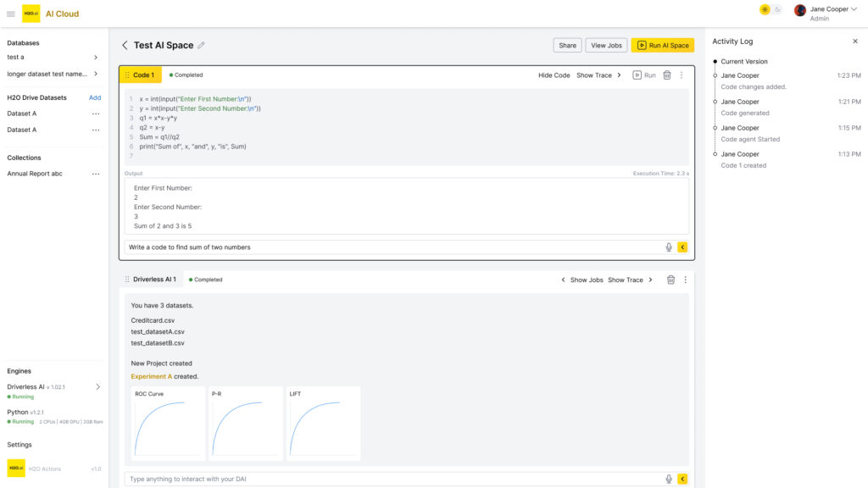Switch to light theme with the sun toggle
868x488 pixels.
point(765,9)
